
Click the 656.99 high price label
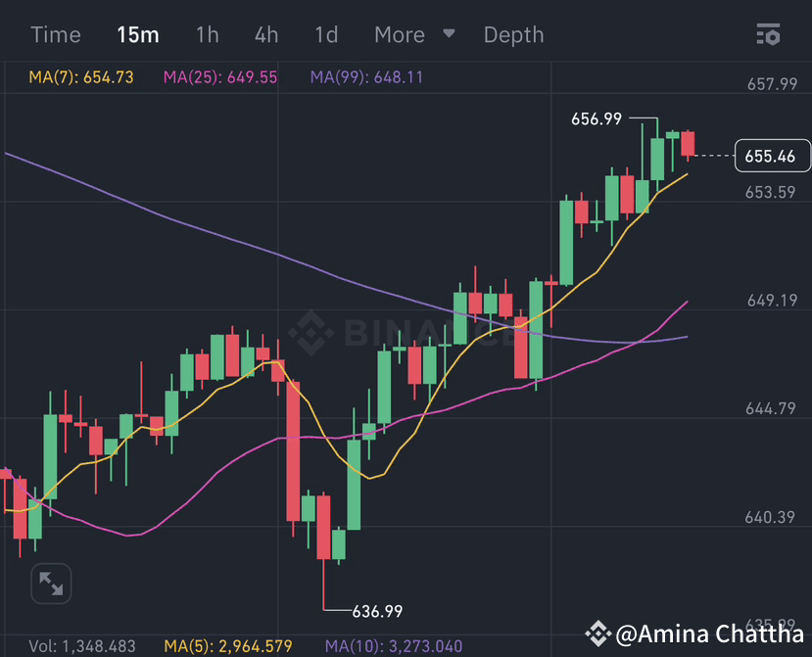[596, 118]
